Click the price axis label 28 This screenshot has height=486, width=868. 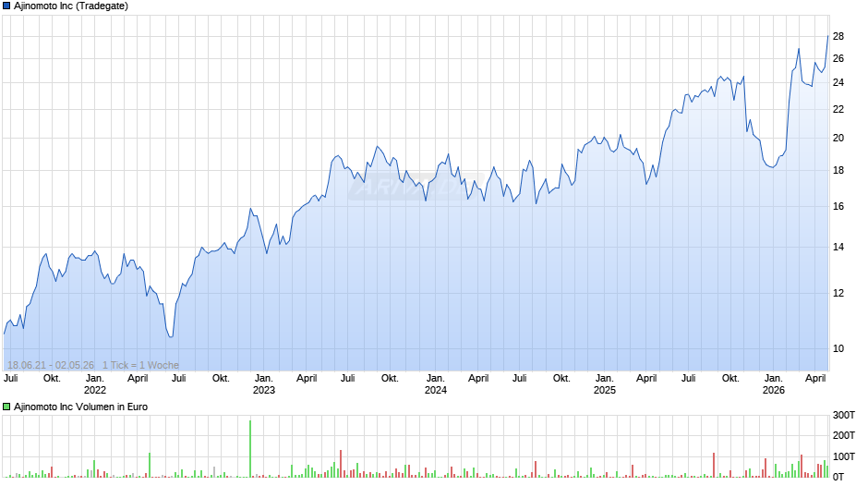838,37
